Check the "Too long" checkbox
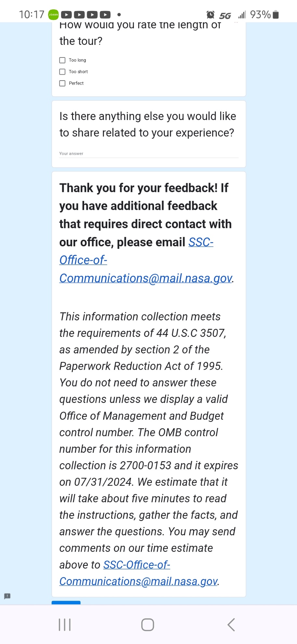Image resolution: width=297 pixels, height=644 pixels. (62, 60)
